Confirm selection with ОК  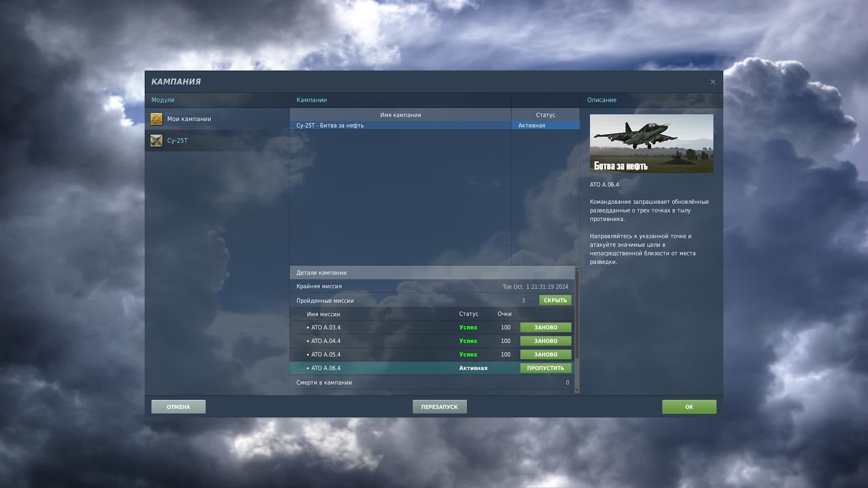click(689, 407)
